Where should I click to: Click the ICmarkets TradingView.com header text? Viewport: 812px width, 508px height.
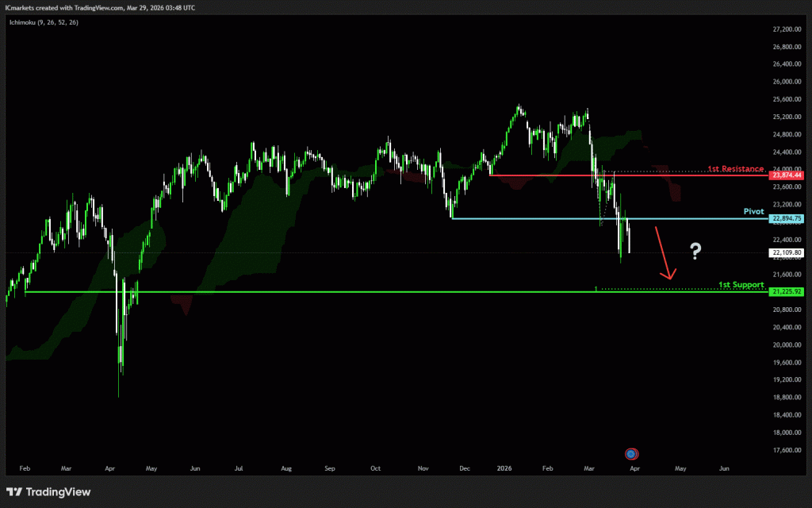click(x=103, y=6)
